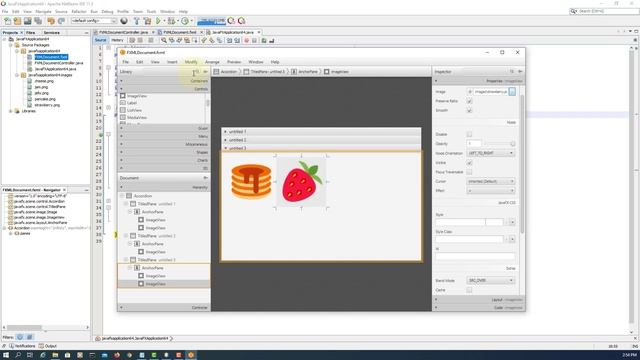Click the Clean and Build Project icon

[x=147, y=21]
